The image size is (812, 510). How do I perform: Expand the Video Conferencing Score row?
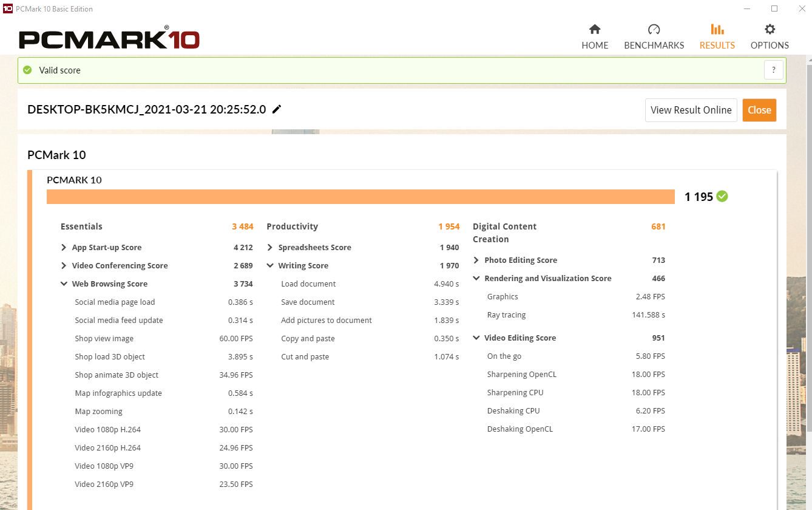(x=64, y=266)
